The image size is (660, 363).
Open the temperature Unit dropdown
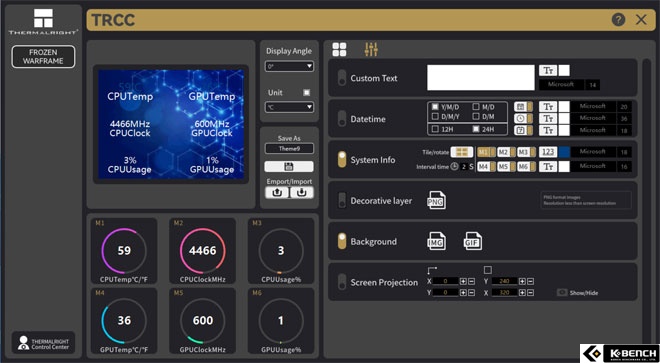pos(289,107)
